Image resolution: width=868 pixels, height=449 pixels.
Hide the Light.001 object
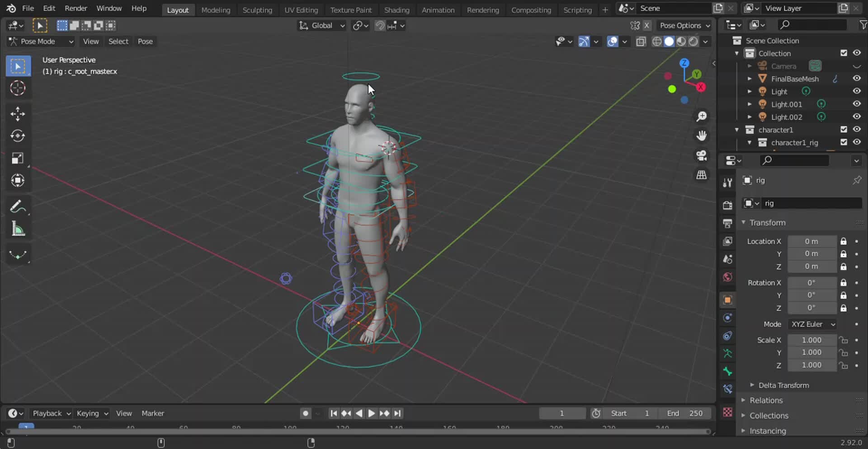857,104
